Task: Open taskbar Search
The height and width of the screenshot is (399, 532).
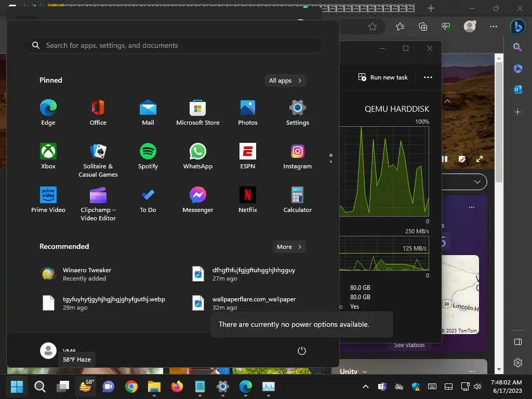Action: tap(39, 387)
